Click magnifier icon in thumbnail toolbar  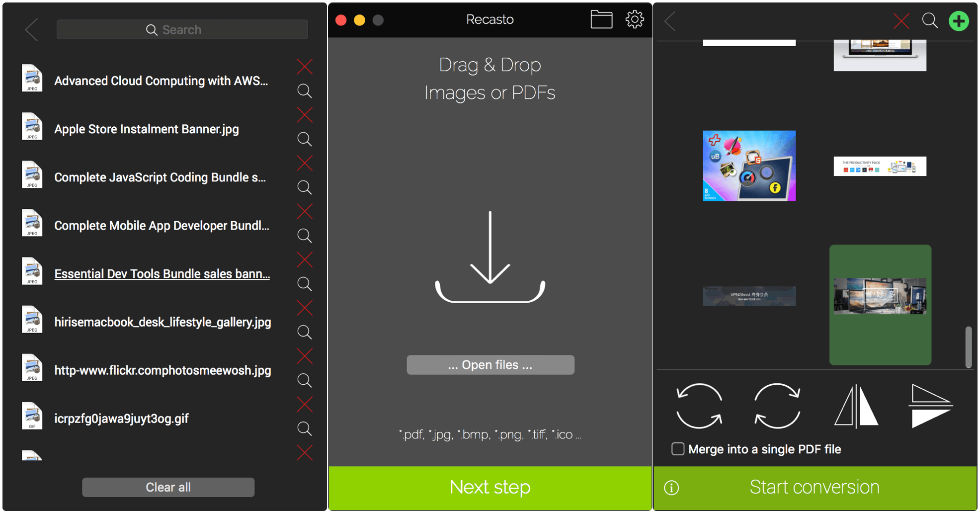pyautogui.click(x=930, y=21)
